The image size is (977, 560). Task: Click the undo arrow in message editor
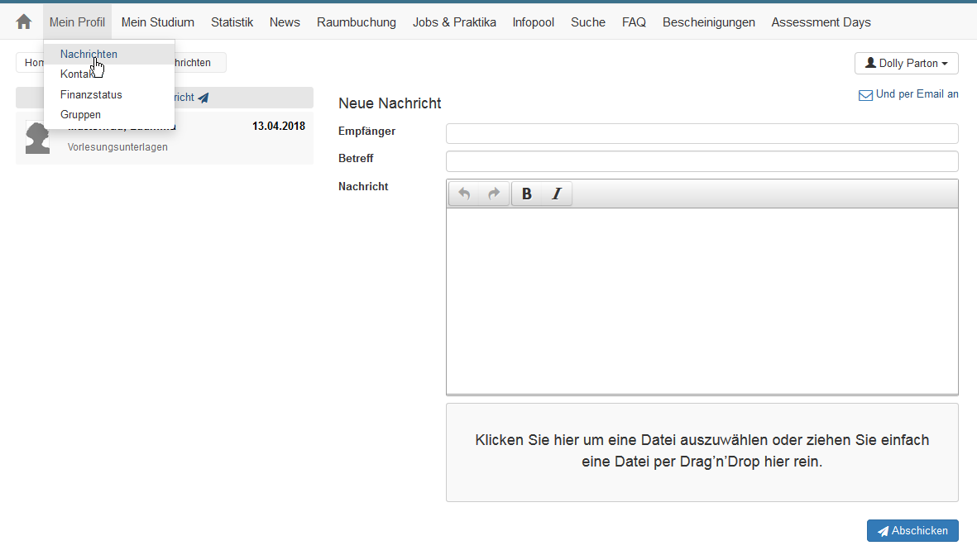464,194
